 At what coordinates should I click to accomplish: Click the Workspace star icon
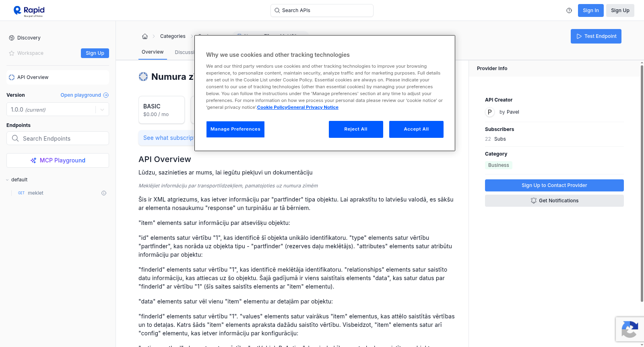[x=12, y=53]
